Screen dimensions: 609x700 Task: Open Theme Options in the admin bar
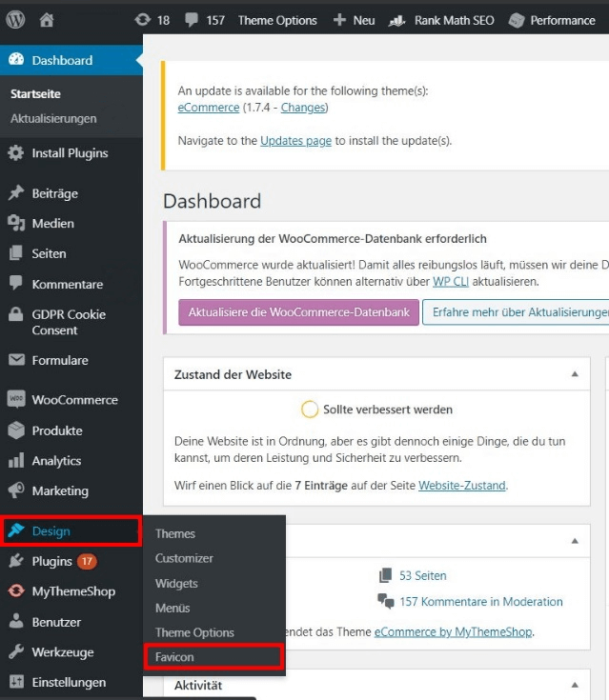pos(277,21)
